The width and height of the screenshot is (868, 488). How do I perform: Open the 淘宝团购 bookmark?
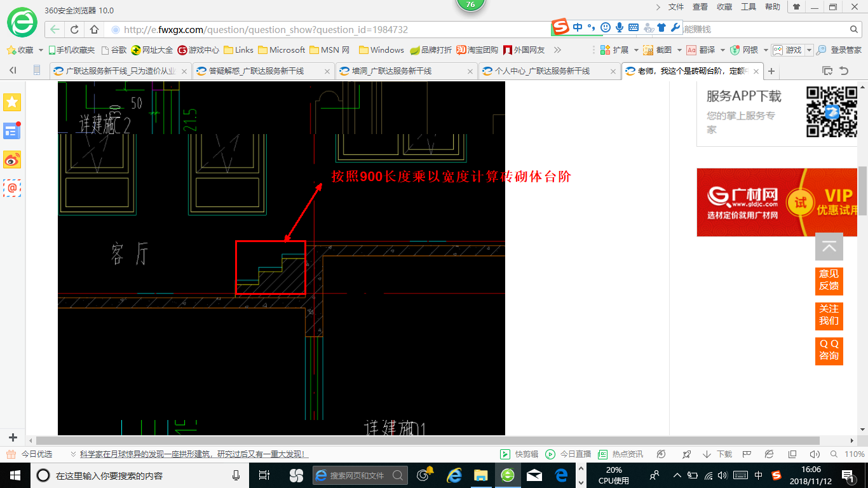(x=477, y=50)
